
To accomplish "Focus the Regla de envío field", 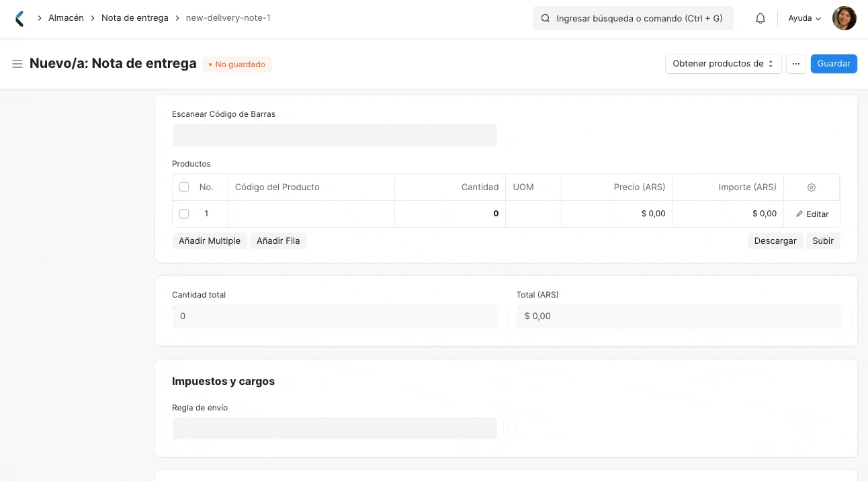I will (335, 429).
